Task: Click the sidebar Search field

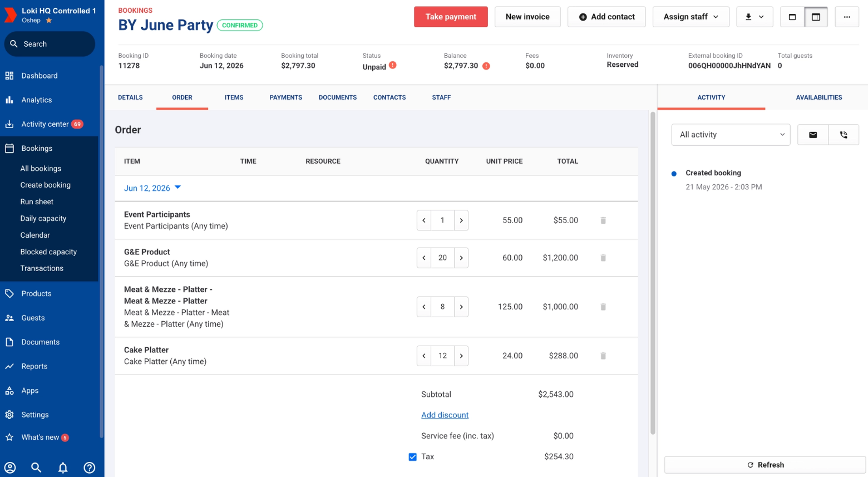Action: coord(50,44)
